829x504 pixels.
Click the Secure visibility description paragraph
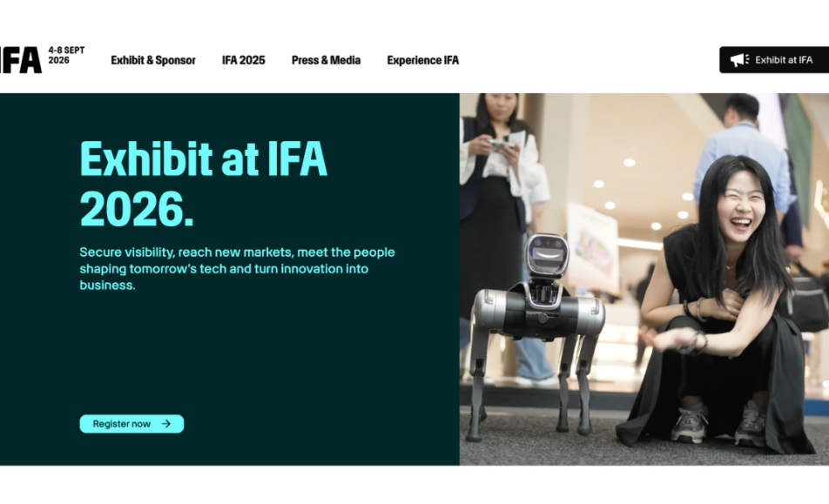pos(237,268)
